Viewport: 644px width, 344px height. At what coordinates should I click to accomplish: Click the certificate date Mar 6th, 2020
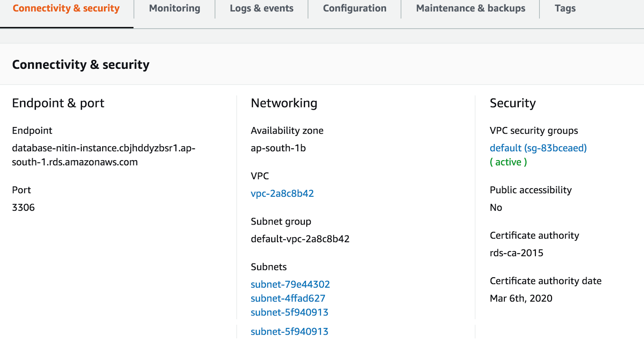click(521, 299)
